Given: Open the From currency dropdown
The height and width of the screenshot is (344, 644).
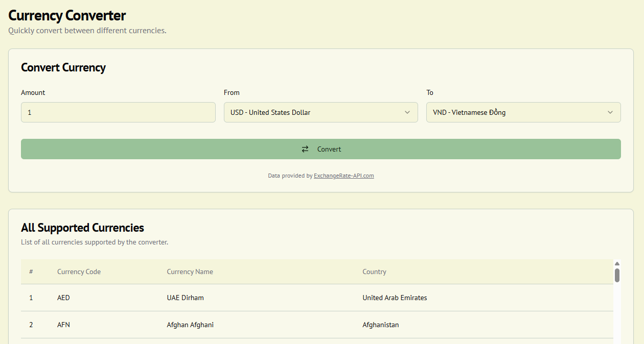Looking at the screenshot, I should (320, 112).
